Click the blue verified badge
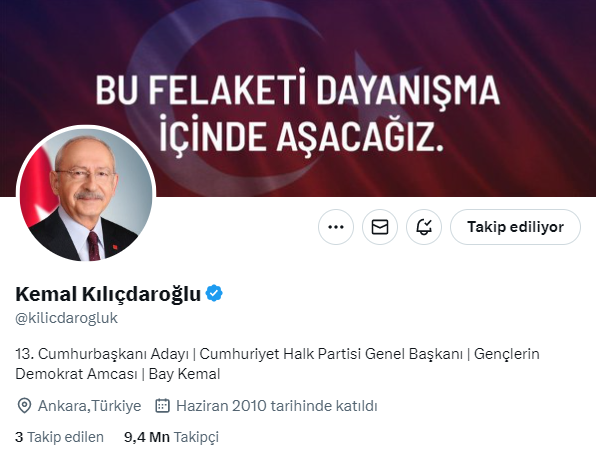 [214, 293]
